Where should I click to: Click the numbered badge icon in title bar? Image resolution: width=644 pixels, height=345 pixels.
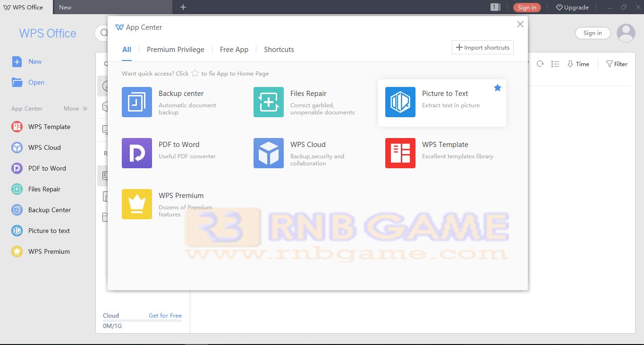[495, 7]
